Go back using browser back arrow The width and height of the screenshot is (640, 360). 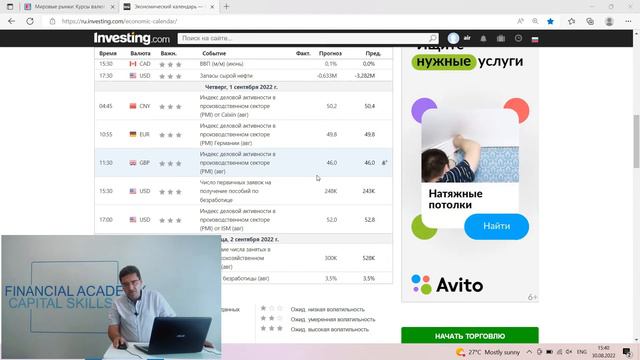point(11,21)
